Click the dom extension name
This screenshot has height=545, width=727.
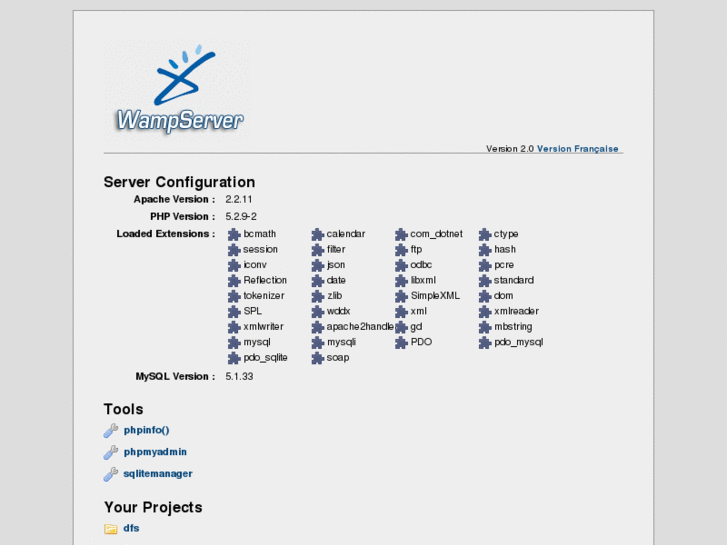[x=503, y=295]
